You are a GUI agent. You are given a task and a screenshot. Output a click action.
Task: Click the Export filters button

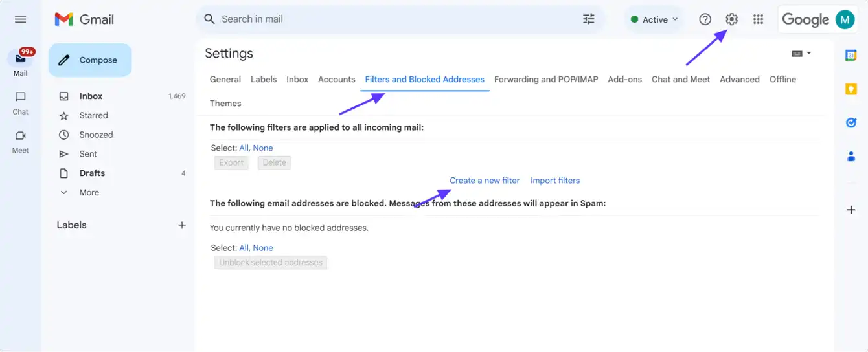tap(231, 163)
